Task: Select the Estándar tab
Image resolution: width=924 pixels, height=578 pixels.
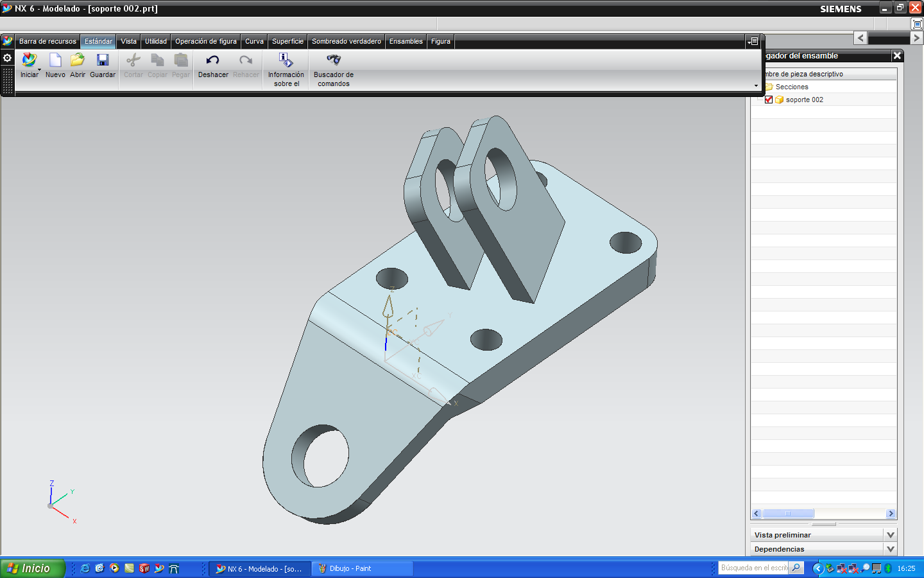Action: [x=98, y=41]
